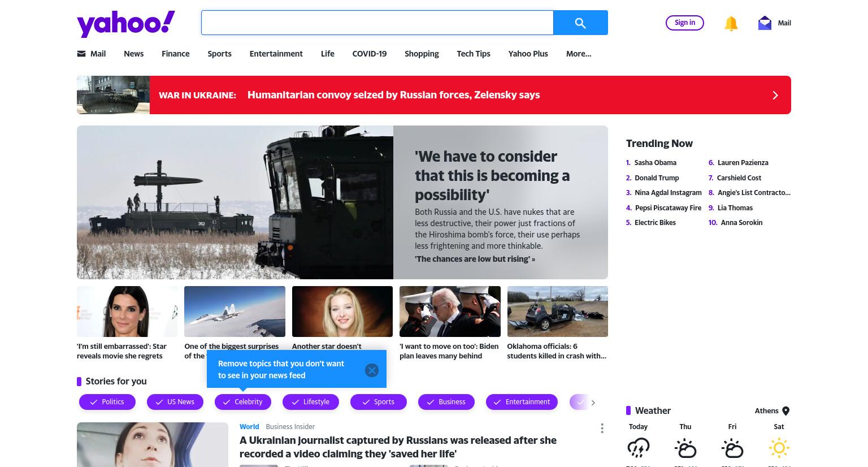Image resolution: width=868 pixels, height=467 pixels.
Task: Click Thursday's partly cloudy weather icon
Action: tap(685, 448)
